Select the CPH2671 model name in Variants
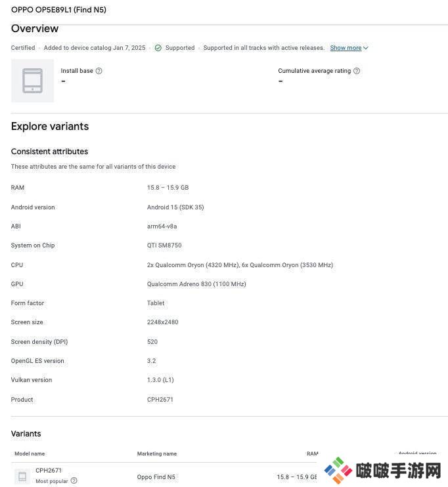This screenshot has width=448, height=487. click(49, 470)
